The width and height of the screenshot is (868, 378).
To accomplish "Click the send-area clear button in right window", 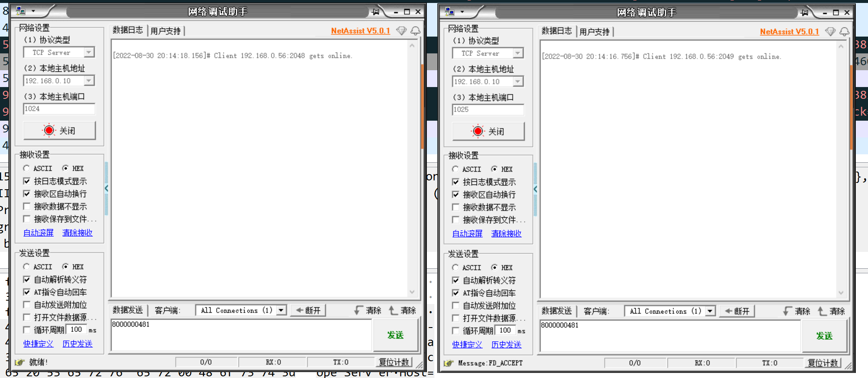I will (797, 311).
